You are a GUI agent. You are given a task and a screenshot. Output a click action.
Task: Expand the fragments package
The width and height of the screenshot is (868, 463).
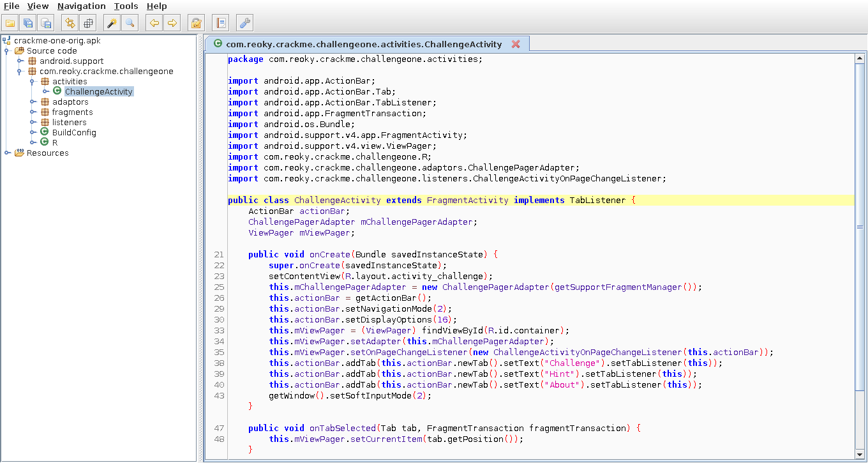33,112
